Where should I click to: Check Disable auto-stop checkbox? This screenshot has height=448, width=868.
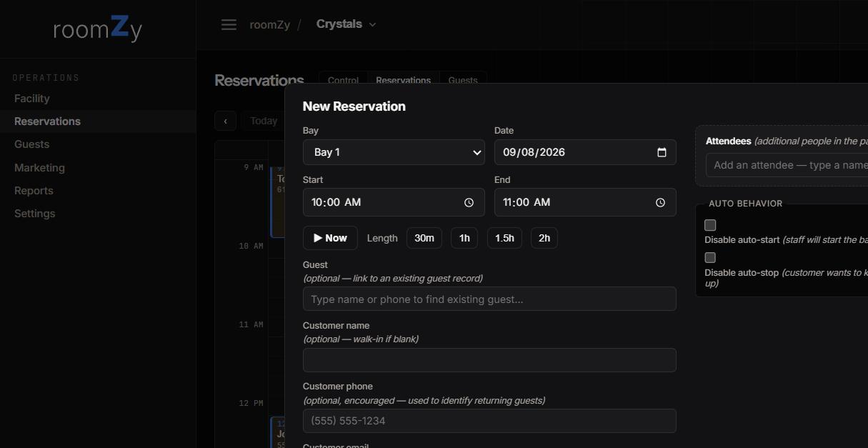click(x=710, y=258)
